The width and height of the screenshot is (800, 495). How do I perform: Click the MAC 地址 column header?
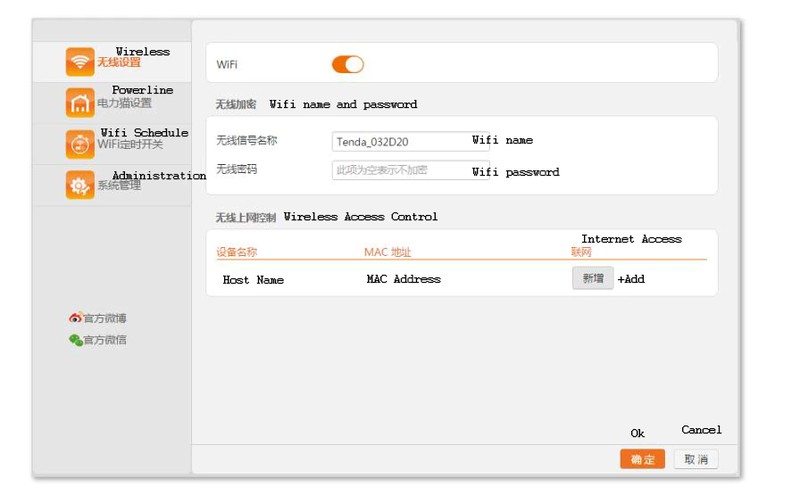pyautogui.click(x=388, y=252)
